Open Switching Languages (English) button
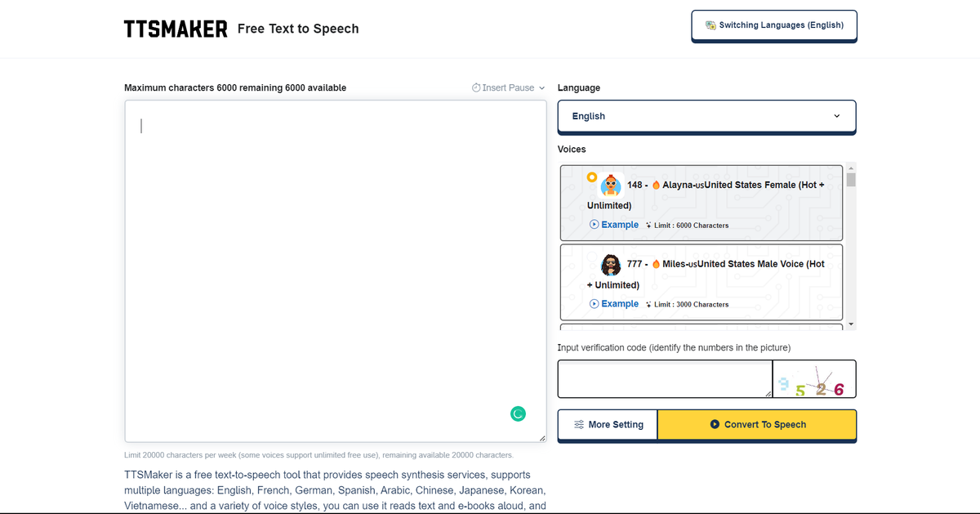The image size is (980, 514). 773,25
